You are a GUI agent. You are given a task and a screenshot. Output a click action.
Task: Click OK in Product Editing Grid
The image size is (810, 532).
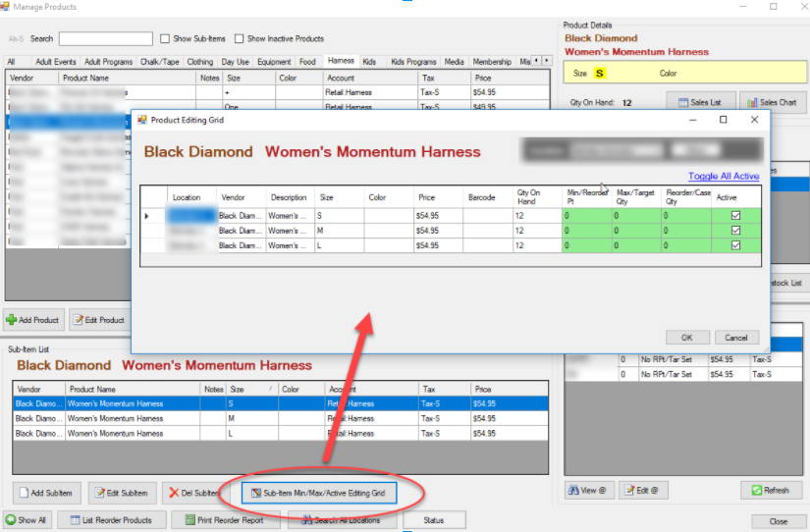[x=686, y=338]
